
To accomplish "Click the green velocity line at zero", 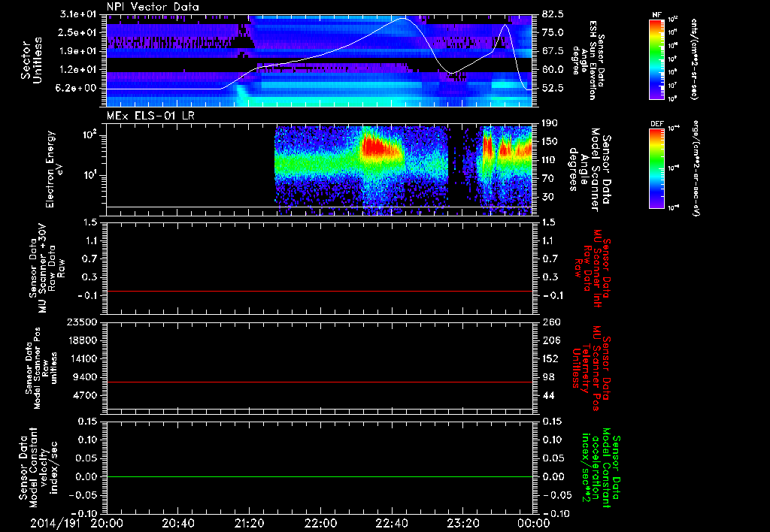I will (x=320, y=476).
